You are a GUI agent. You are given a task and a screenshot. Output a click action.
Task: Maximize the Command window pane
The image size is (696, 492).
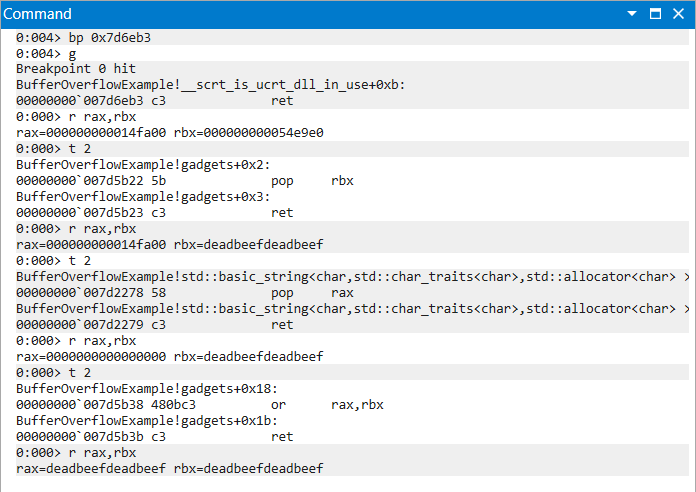(x=655, y=14)
